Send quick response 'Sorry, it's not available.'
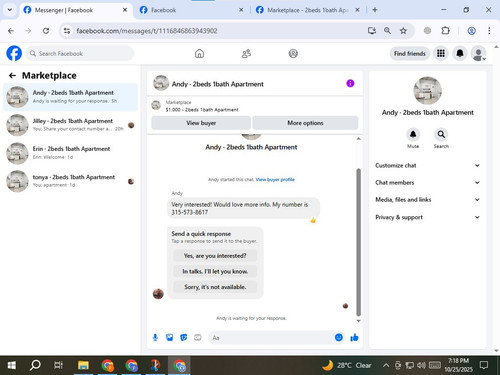Viewport: 500px width, 375px height. (x=215, y=287)
